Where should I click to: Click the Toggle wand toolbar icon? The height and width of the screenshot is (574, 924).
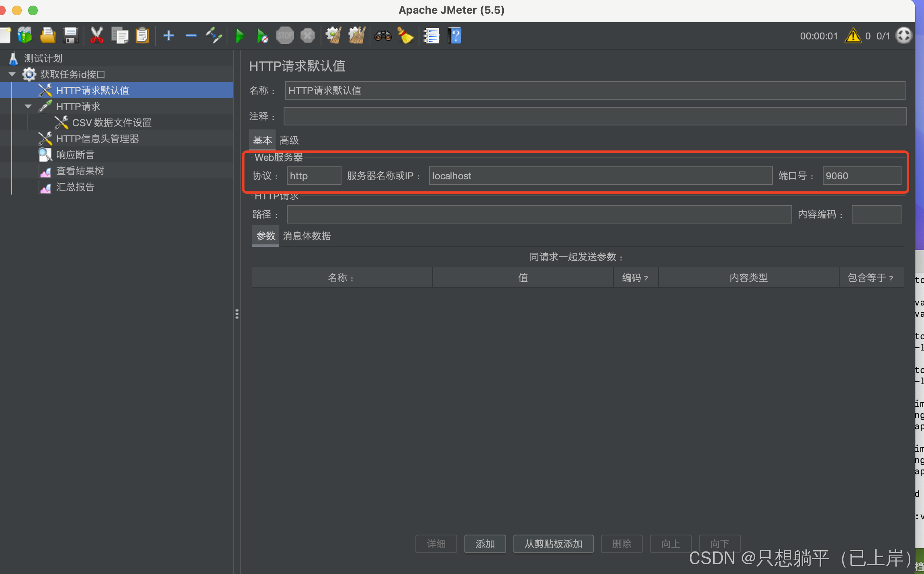(x=214, y=36)
